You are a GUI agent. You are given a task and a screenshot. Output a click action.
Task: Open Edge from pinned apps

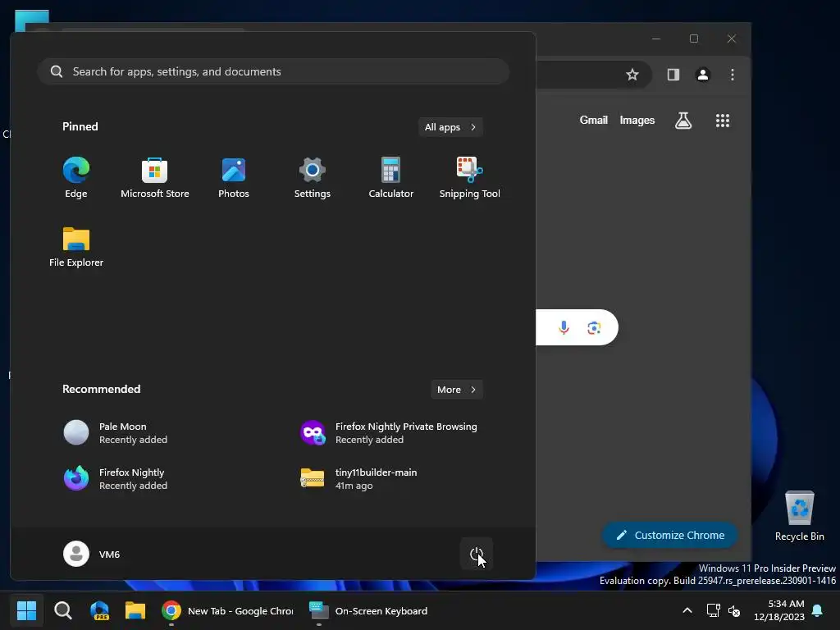click(76, 177)
